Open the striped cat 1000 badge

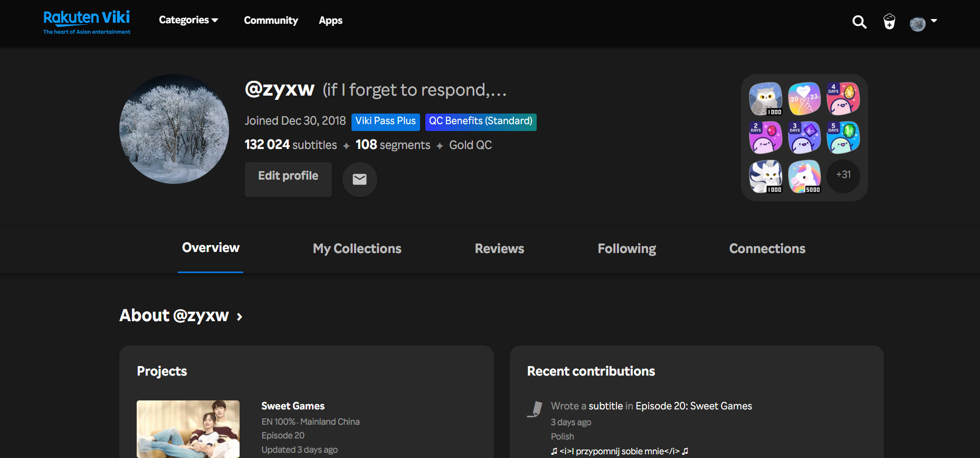[766, 176]
